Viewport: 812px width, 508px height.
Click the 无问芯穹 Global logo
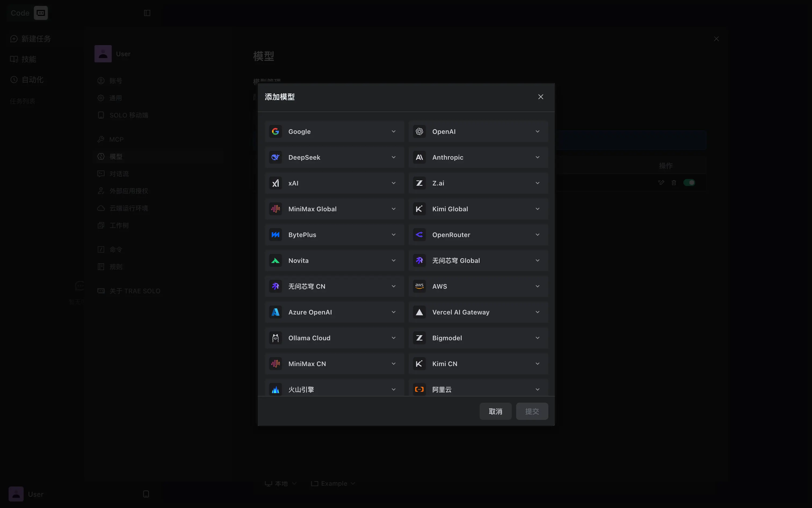[x=419, y=261]
